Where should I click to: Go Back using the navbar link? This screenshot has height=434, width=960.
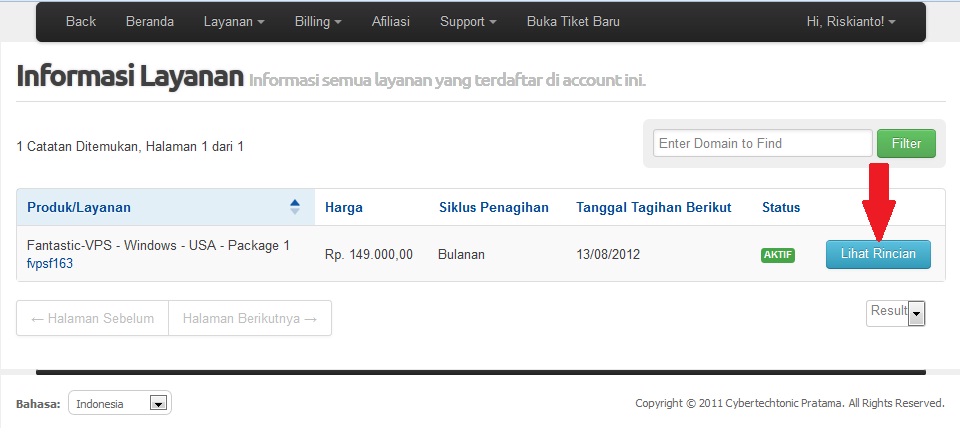point(81,21)
